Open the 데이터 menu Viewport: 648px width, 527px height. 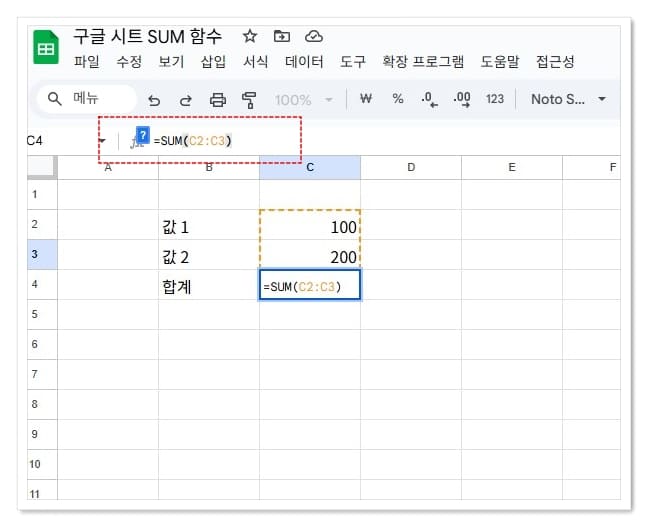pos(304,62)
